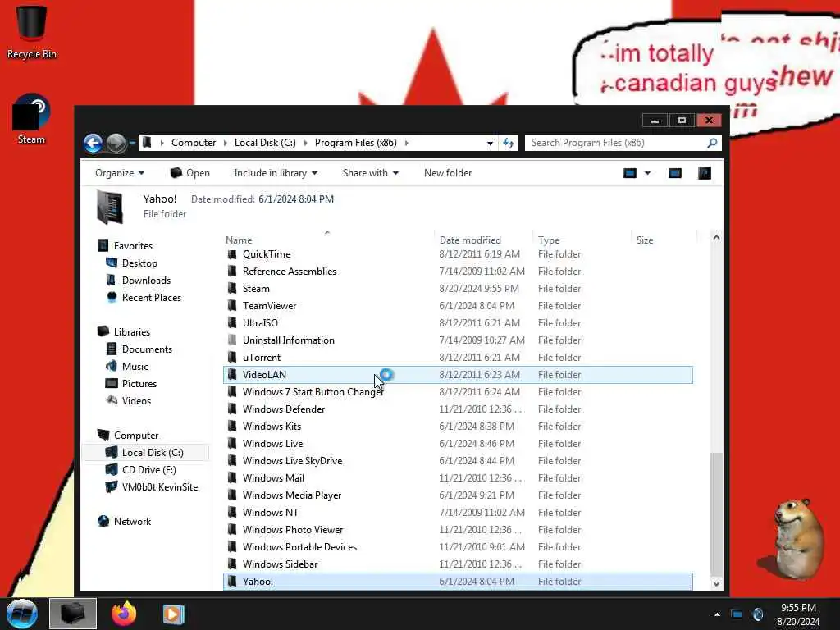The width and height of the screenshot is (840, 630).
Task: Click Computer in the address bar
Action: 194,143
